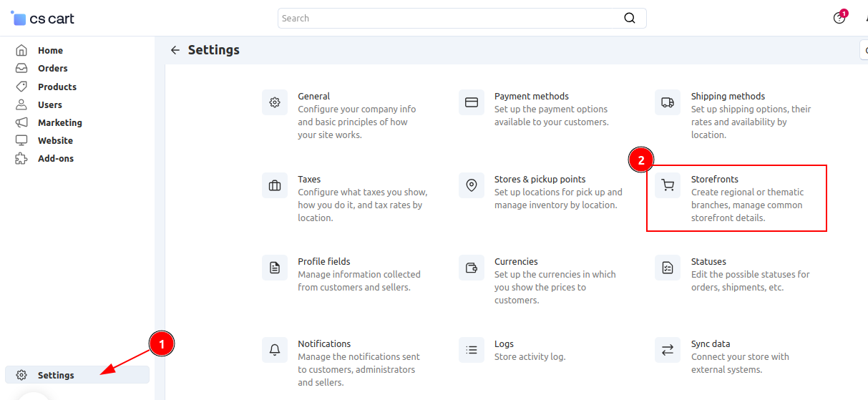Click the Storefronts cart icon
The height and width of the screenshot is (400, 868).
point(668,185)
